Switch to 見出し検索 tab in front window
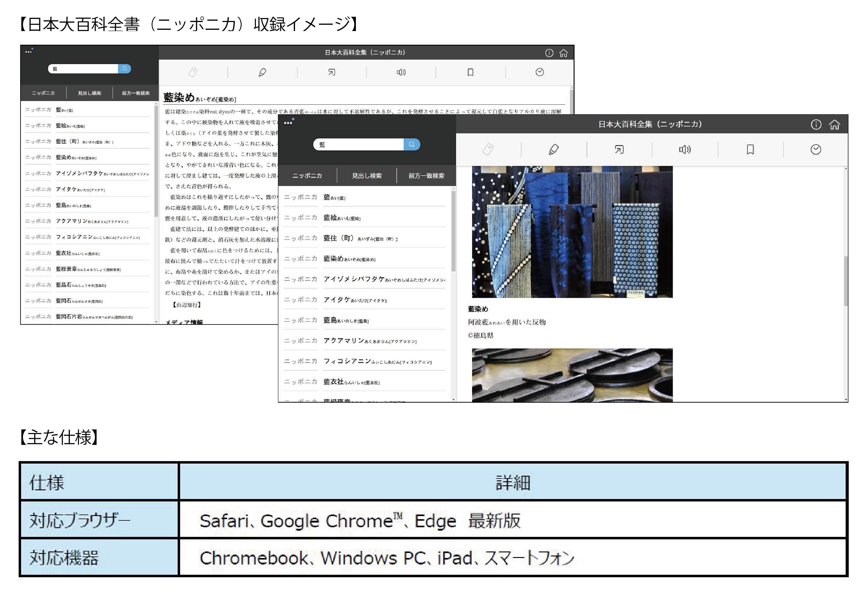The width and height of the screenshot is (868, 594). 366,175
